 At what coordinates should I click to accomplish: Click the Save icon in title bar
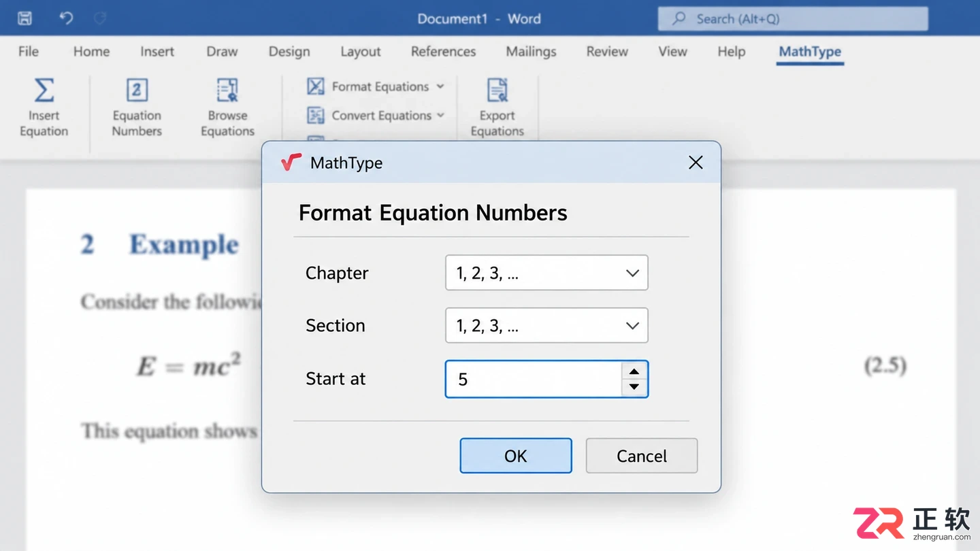[24, 18]
